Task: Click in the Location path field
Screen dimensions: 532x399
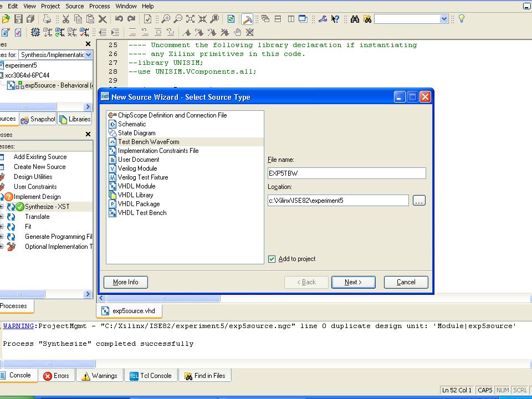Action: (338, 201)
